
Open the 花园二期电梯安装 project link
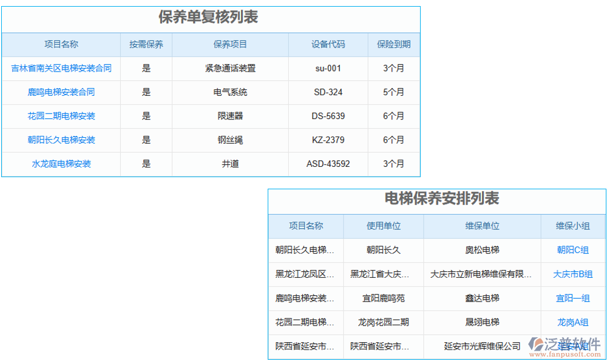tap(61, 116)
